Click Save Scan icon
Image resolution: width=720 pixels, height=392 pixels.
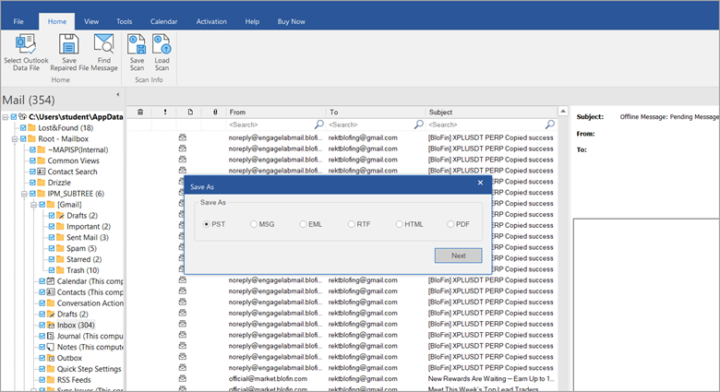136,44
